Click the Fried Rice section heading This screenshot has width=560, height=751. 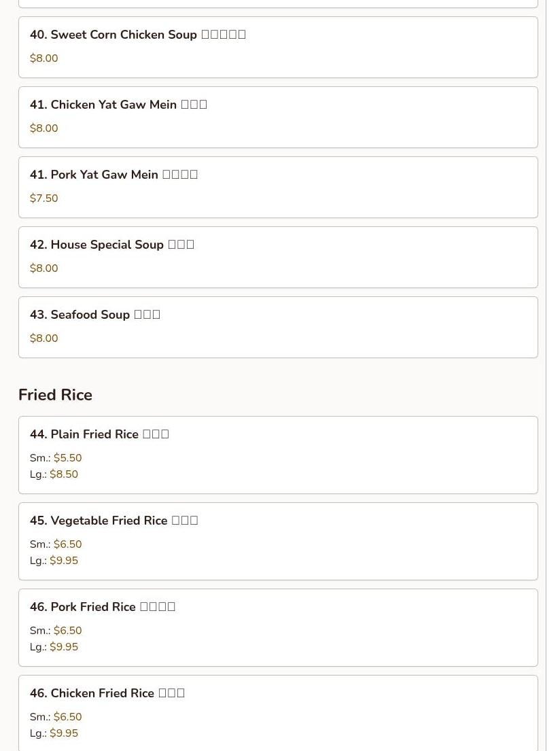[x=55, y=395]
